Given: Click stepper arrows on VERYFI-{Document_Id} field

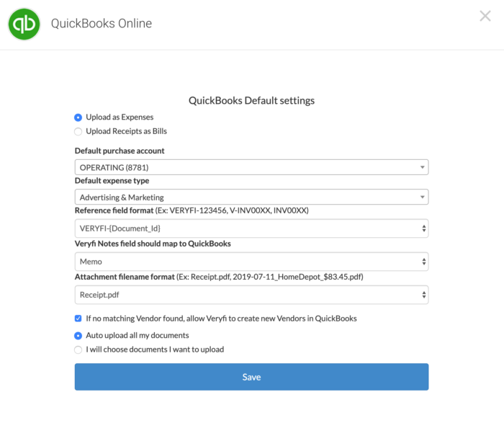Looking at the screenshot, I should 424,228.
